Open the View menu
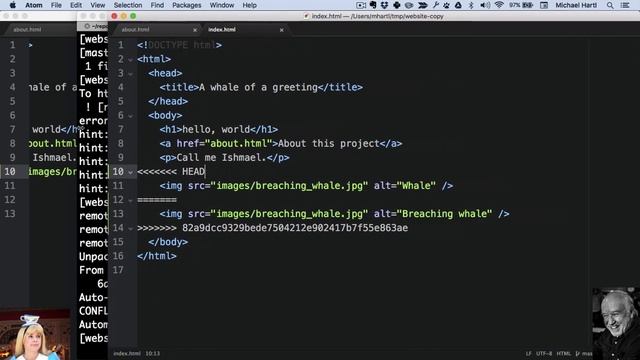Viewport: 640px width, 360px height. pos(98,5)
